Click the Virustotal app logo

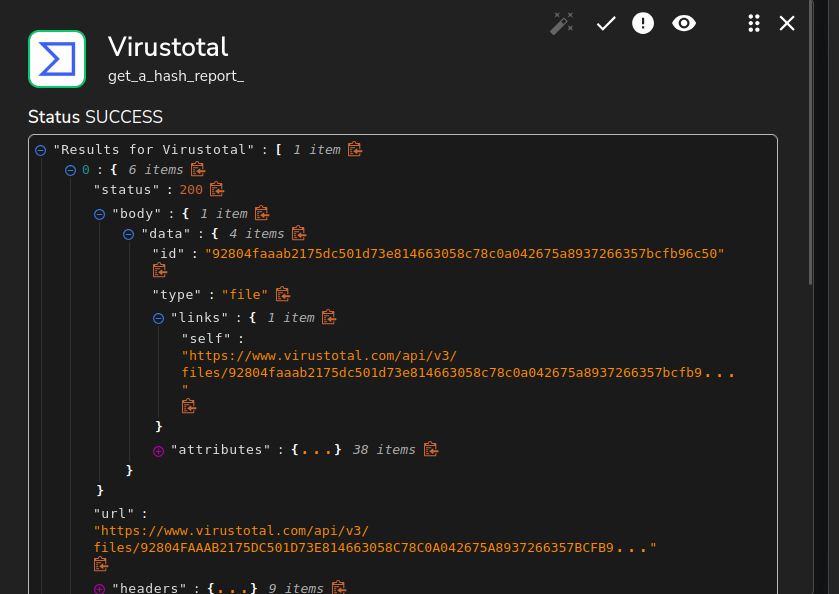click(57, 59)
